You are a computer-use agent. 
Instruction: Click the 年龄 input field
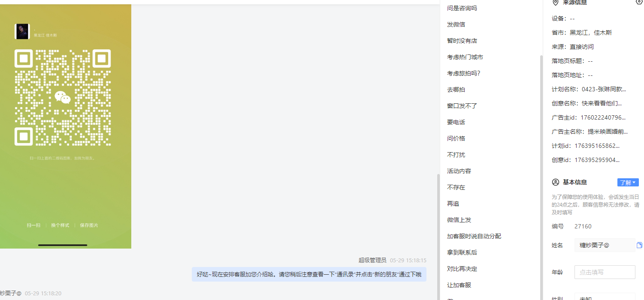tap(605, 272)
